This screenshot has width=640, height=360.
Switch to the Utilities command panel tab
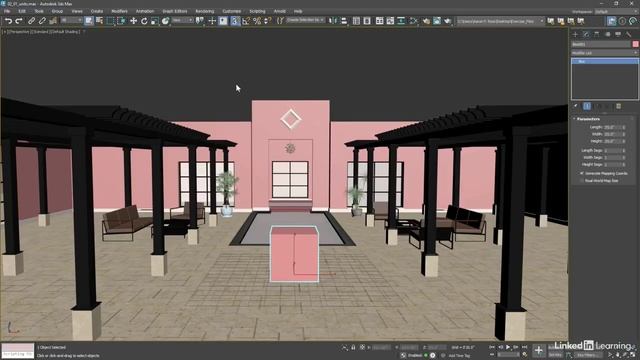629,34
